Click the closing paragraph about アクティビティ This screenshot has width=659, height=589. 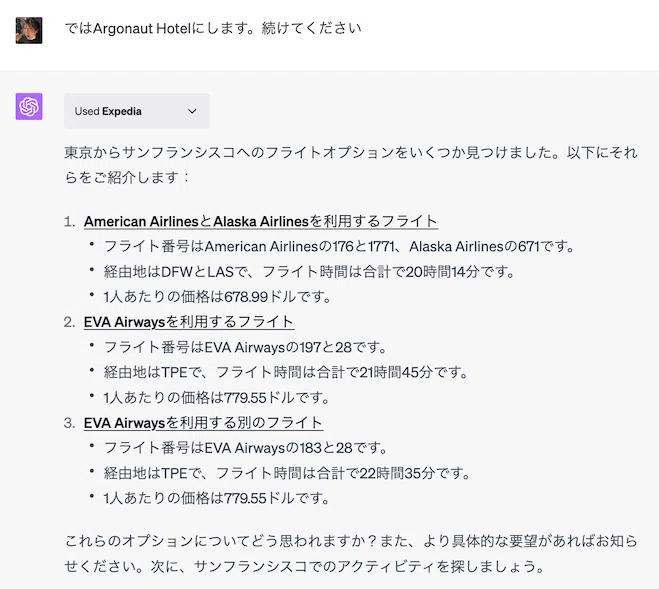click(351, 553)
